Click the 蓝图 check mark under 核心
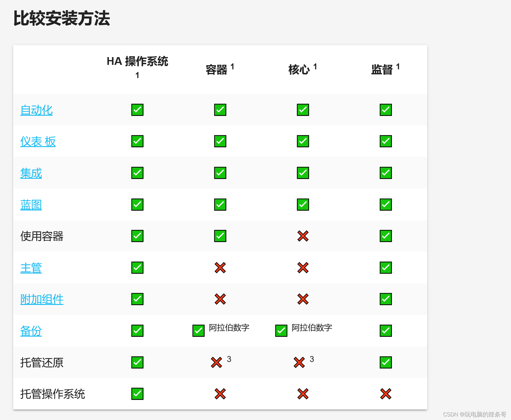Image resolution: width=511 pixels, height=420 pixels. tap(303, 204)
